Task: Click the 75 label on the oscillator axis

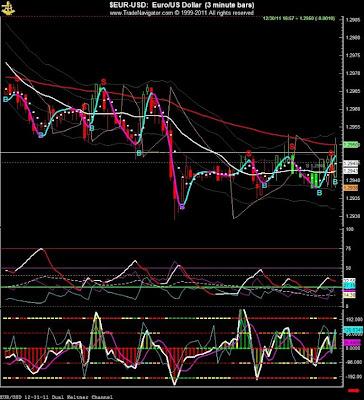Action: [x=347, y=249]
